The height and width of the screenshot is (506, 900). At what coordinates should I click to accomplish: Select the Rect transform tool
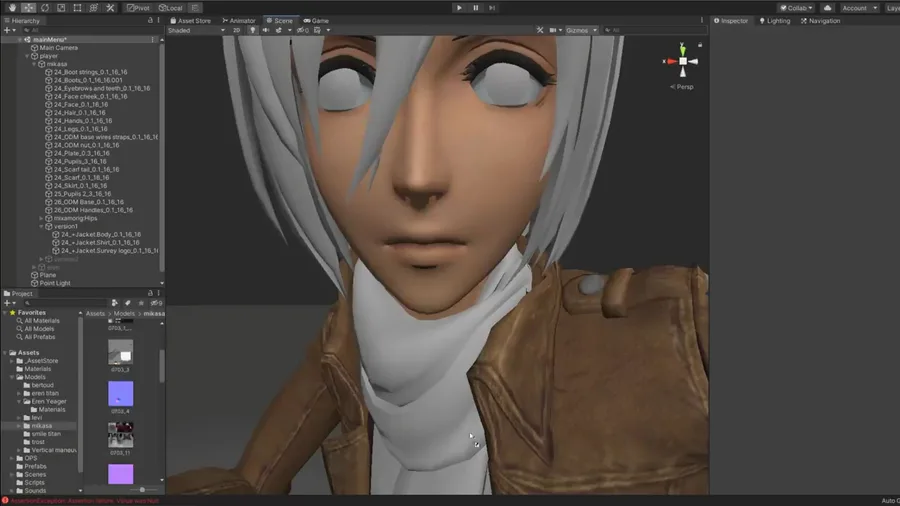(77, 8)
